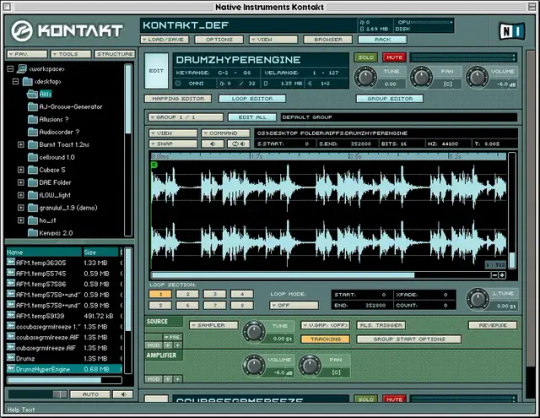Screen dimensions: 540x418
Task: Toggle Edit All groups
Action: click(252, 117)
